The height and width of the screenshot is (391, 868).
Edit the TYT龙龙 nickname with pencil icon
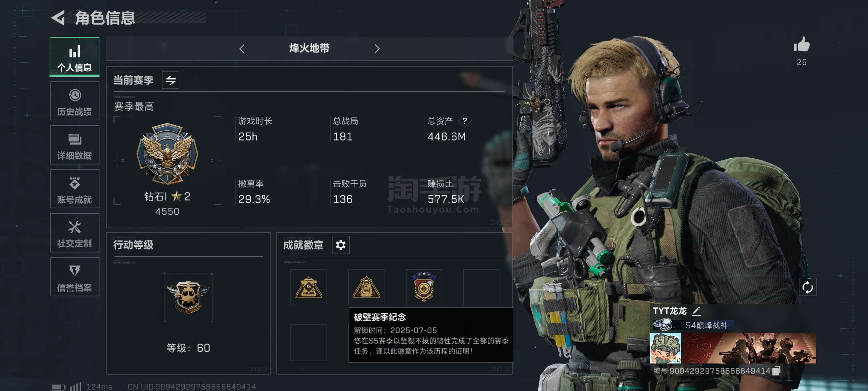[x=697, y=311]
